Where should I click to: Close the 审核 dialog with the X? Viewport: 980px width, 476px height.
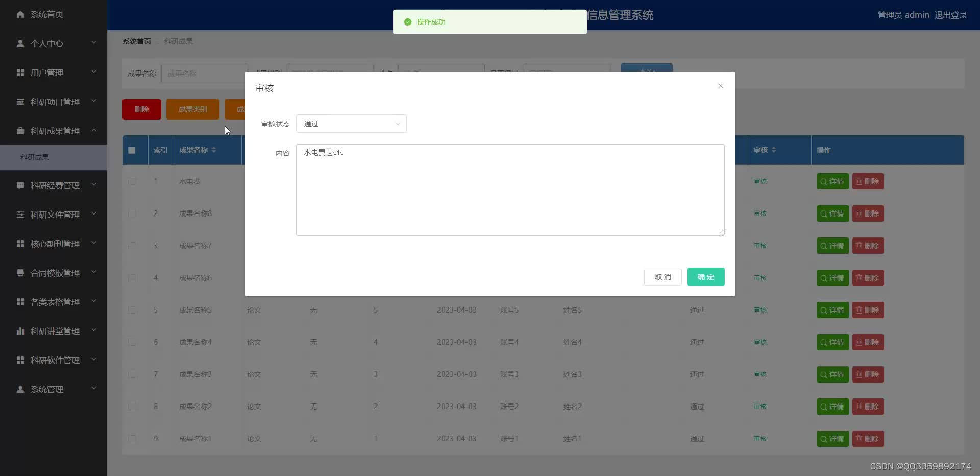click(x=721, y=86)
